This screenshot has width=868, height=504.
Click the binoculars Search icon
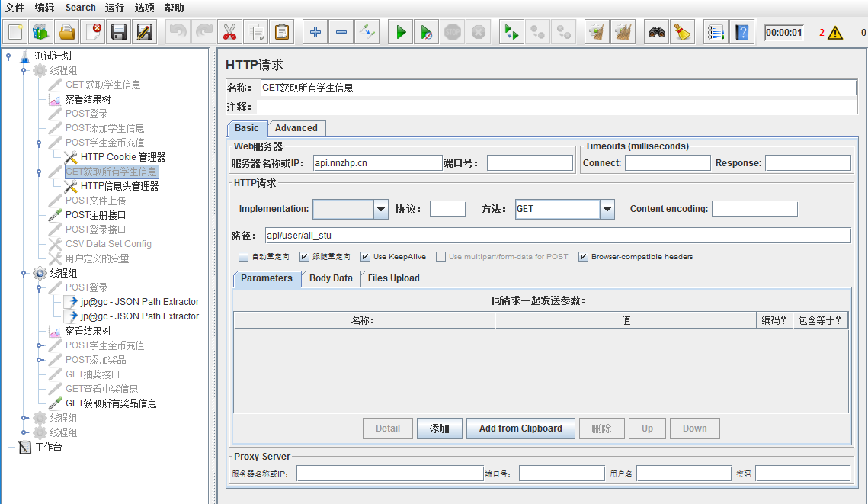pos(656,32)
